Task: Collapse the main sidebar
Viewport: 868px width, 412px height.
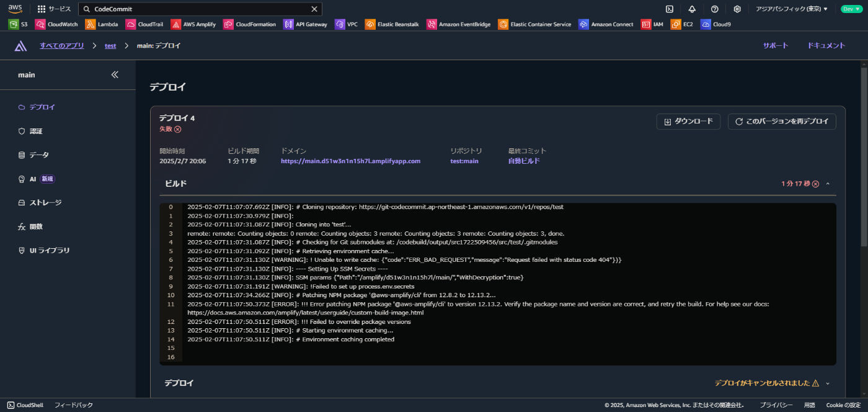Action: 115,74
